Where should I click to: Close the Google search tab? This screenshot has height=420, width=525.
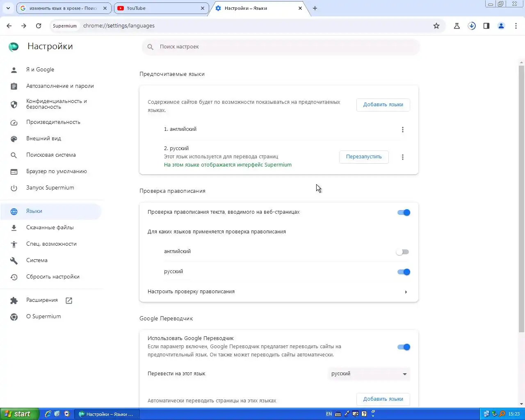pos(105,8)
